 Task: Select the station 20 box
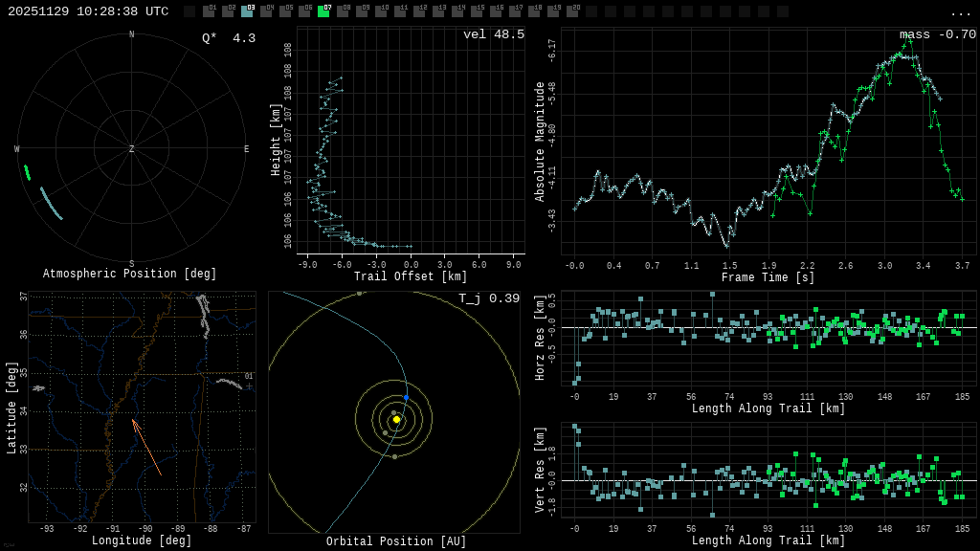572,11
